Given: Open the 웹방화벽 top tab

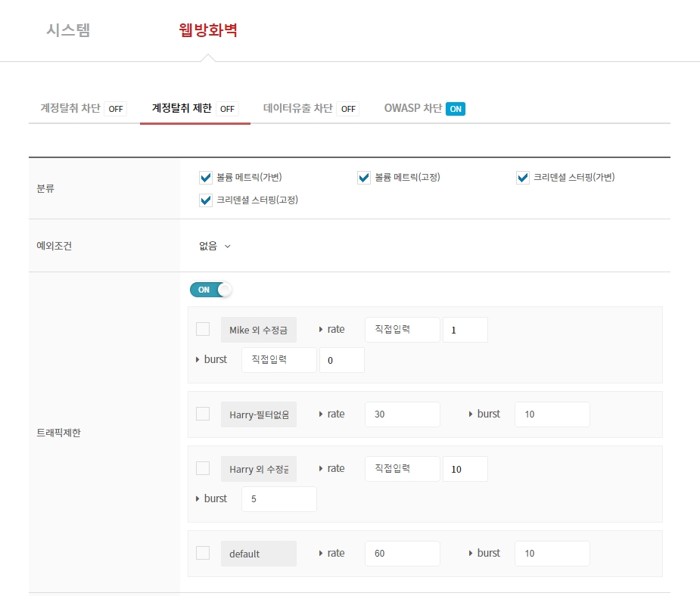Looking at the screenshot, I should click(x=208, y=30).
